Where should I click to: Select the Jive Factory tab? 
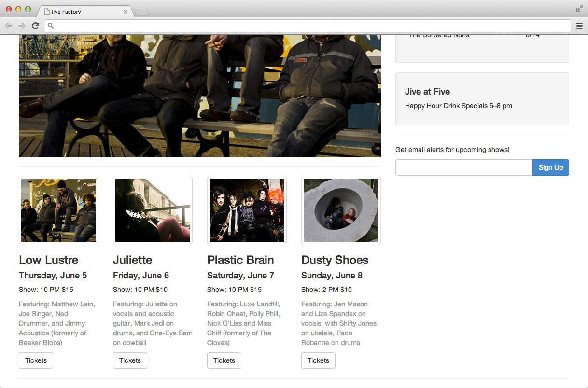(x=82, y=12)
